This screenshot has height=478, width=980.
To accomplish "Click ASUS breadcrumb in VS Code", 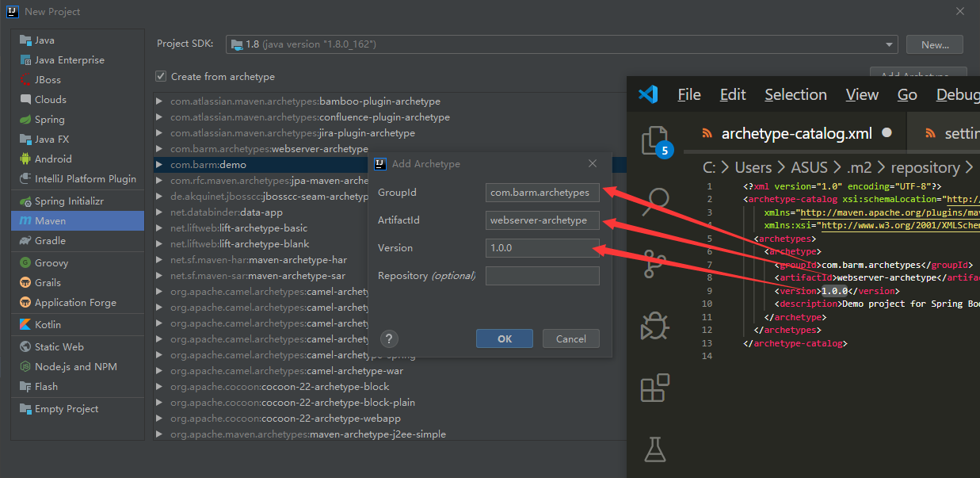I will (809, 167).
